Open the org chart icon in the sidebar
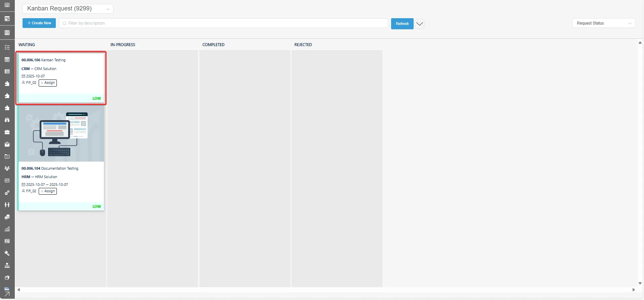The image size is (644, 300). point(7,266)
